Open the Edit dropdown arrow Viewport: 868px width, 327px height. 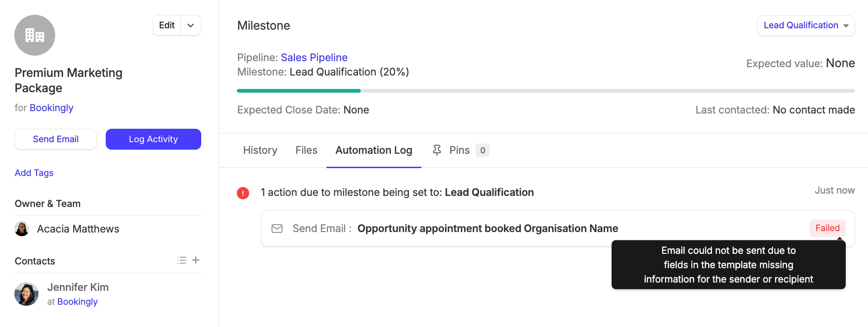191,25
